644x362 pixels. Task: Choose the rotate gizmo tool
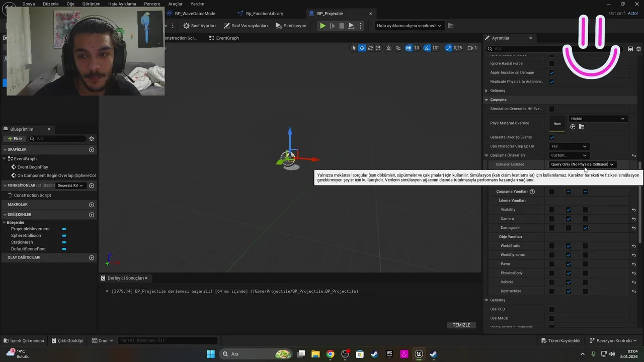tap(370, 48)
